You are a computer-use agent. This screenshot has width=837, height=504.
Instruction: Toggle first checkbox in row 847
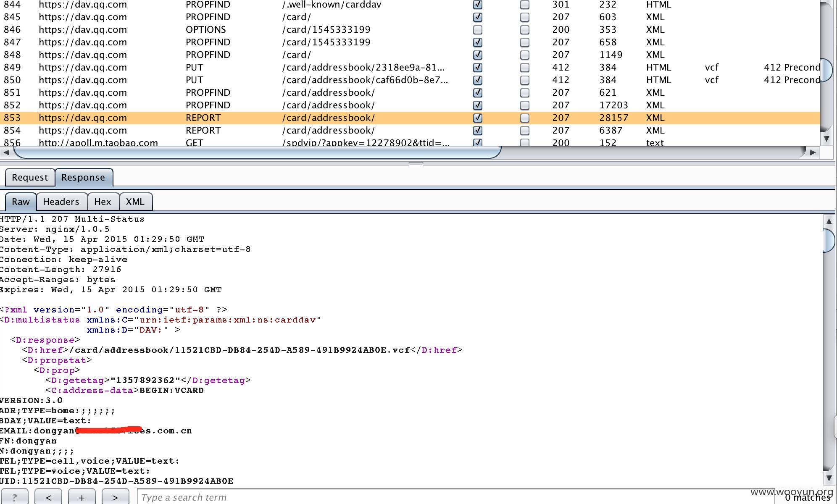coord(478,42)
